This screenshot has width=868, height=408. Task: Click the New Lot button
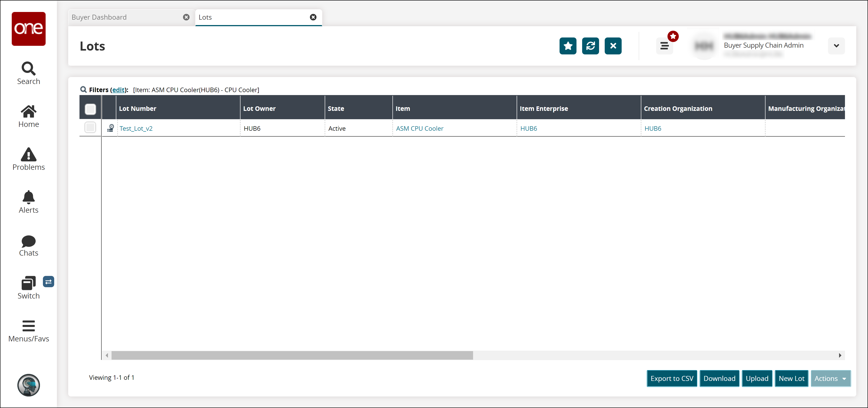click(x=791, y=378)
